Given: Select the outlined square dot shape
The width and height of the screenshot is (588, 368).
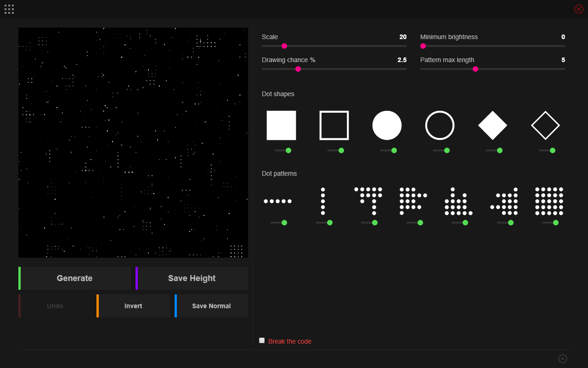Looking at the screenshot, I should pyautogui.click(x=334, y=125).
